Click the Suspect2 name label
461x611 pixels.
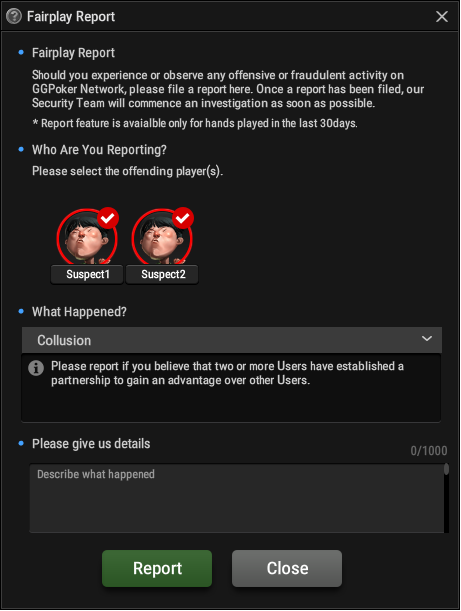pyautogui.click(x=162, y=274)
